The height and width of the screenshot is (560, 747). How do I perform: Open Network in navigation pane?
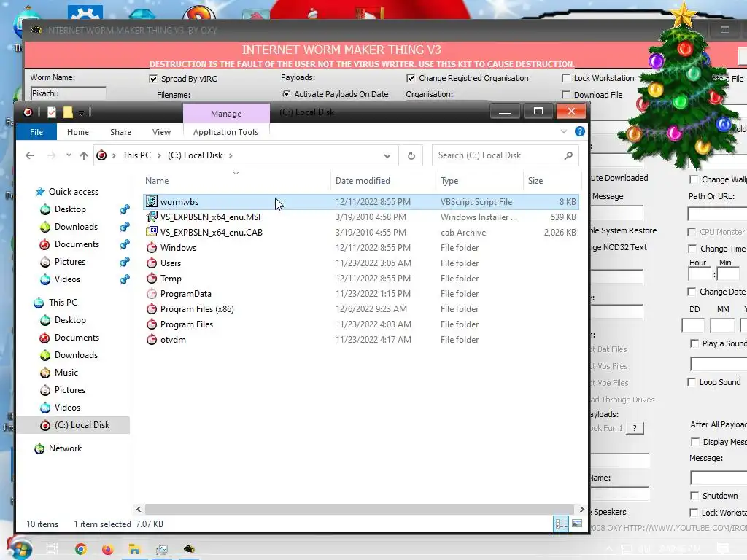tap(65, 448)
